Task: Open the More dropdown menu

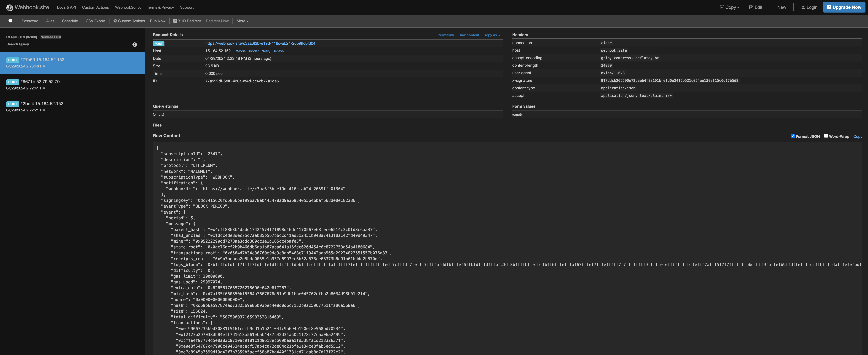Action: coord(242,21)
